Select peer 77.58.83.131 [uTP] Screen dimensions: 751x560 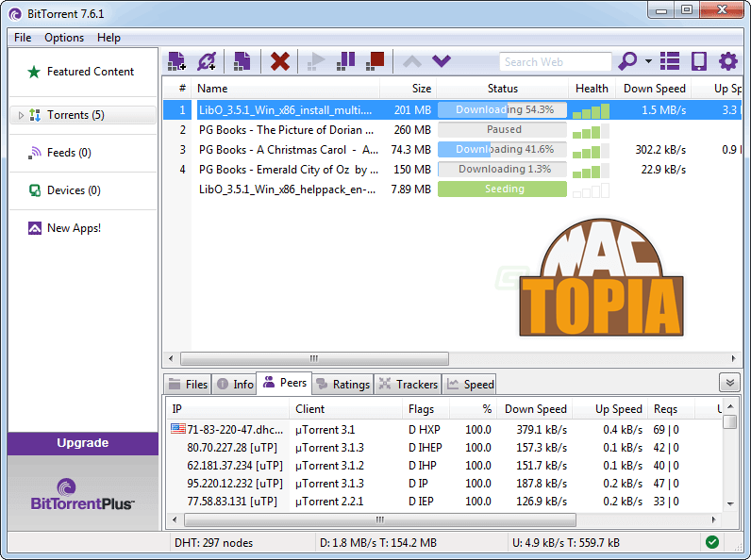444,502
